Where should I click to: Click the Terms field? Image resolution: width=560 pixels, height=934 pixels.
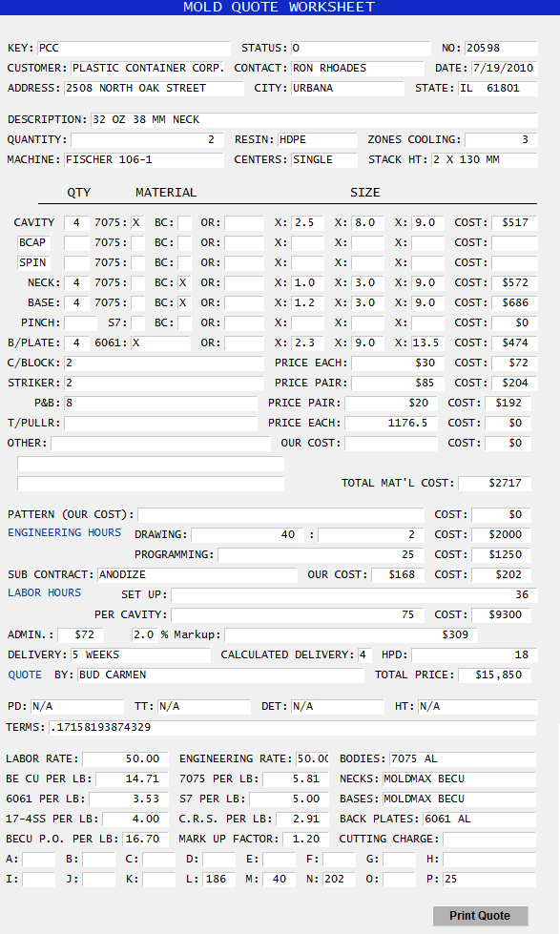pos(292,727)
